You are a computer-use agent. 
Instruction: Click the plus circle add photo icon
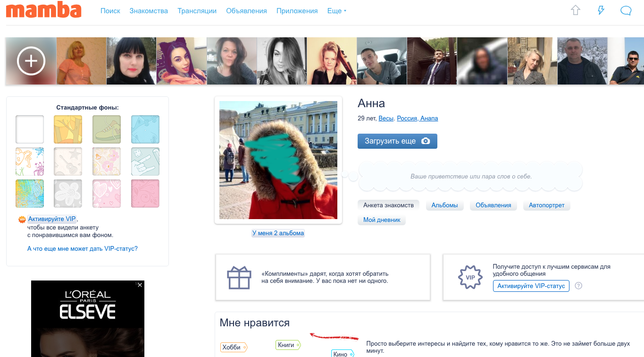click(x=31, y=61)
